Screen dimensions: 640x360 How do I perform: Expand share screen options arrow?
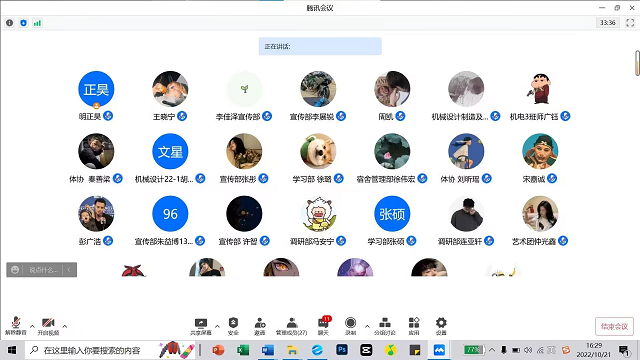tap(217, 326)
